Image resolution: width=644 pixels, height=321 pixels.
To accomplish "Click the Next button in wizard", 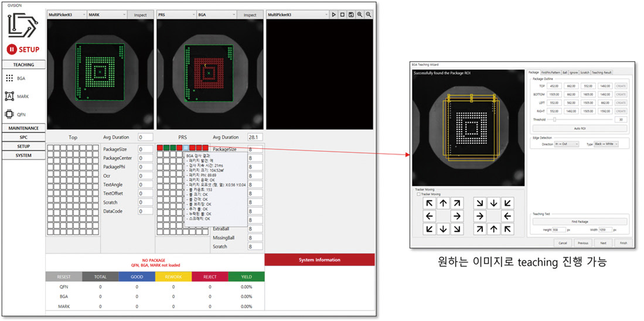I will [x=603, y=242].
